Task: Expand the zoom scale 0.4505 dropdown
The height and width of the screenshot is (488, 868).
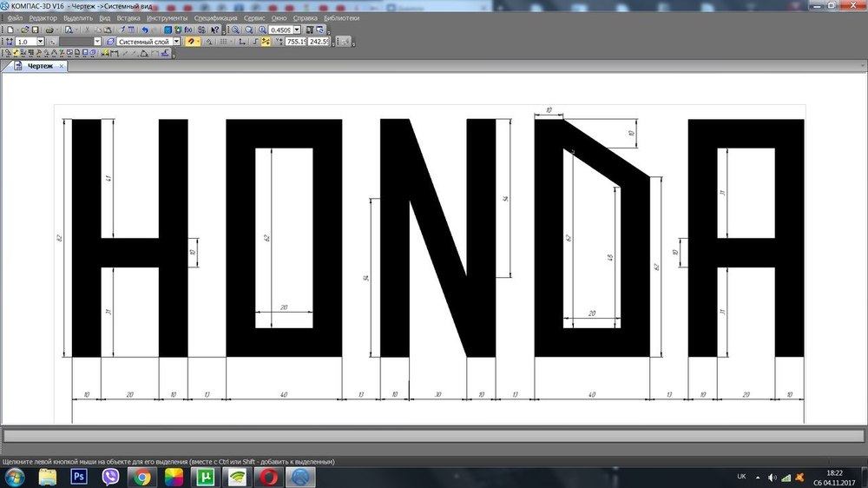Action: [x=298, y=30]
